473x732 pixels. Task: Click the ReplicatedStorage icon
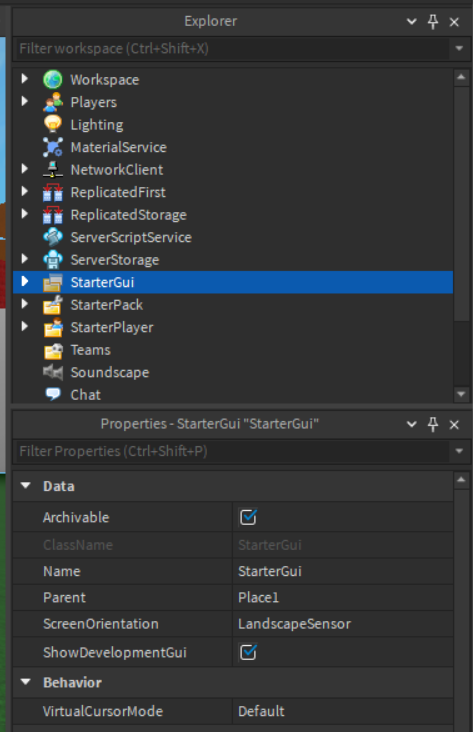click(53, 215)
